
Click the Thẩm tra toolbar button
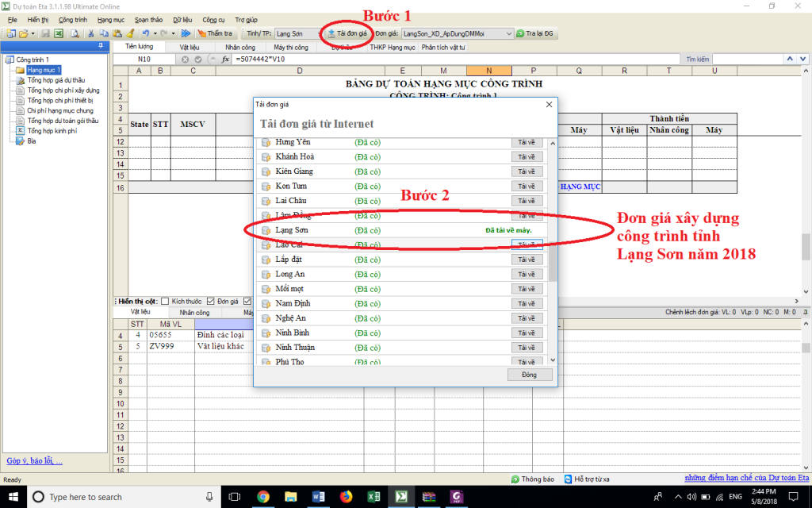coord(215,34)
